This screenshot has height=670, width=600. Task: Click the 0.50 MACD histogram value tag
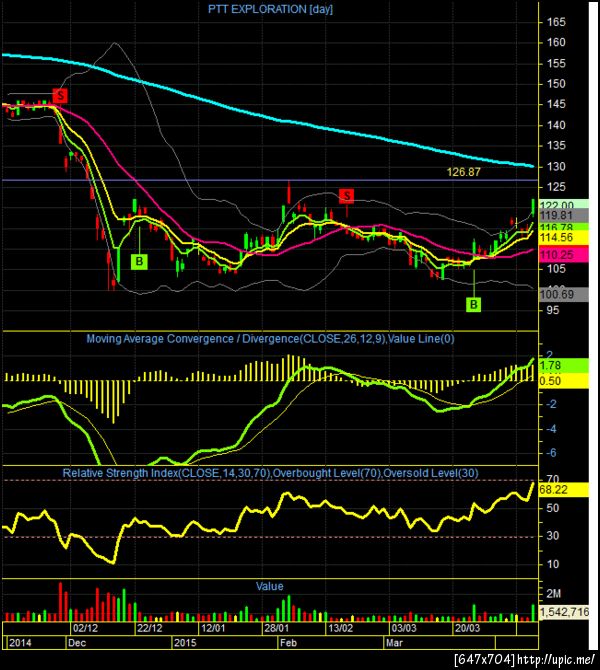coord(562,381)
